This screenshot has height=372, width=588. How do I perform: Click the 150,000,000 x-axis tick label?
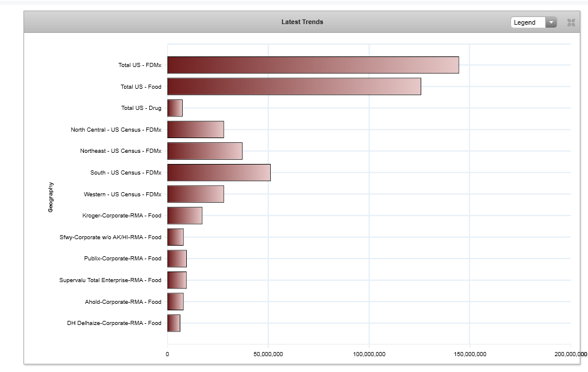pyautogui.click(x=469, y=354)
